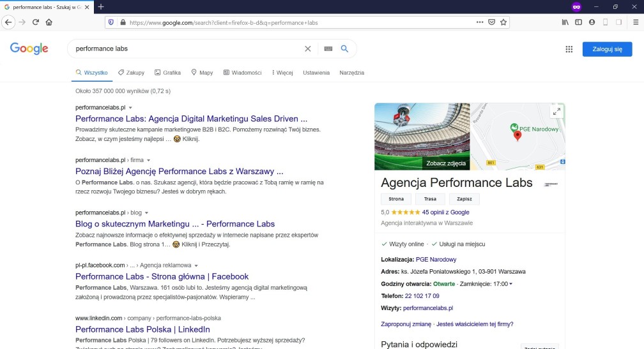Switch to Wiadomości tab

[243, 73]
